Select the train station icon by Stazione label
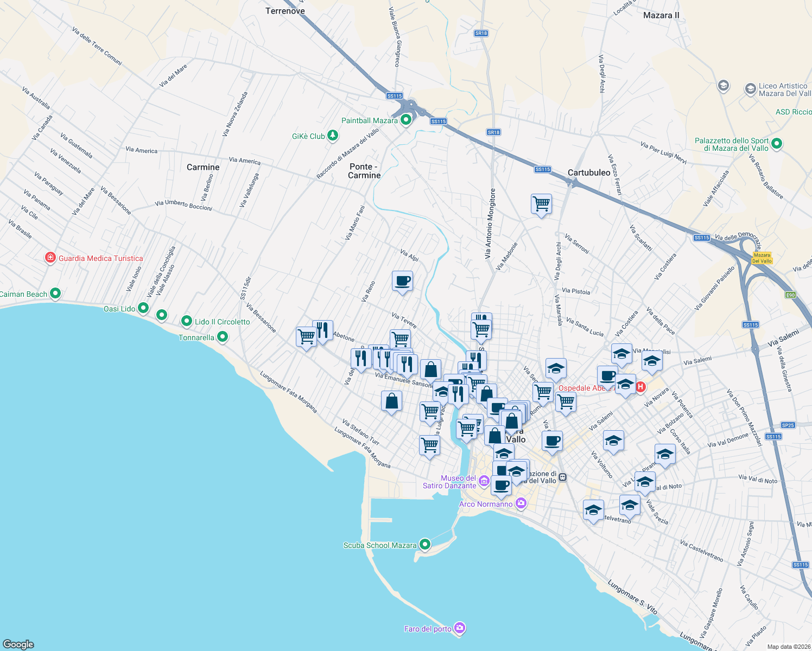Viewport: 812px width, 651px height. [563, 477]
